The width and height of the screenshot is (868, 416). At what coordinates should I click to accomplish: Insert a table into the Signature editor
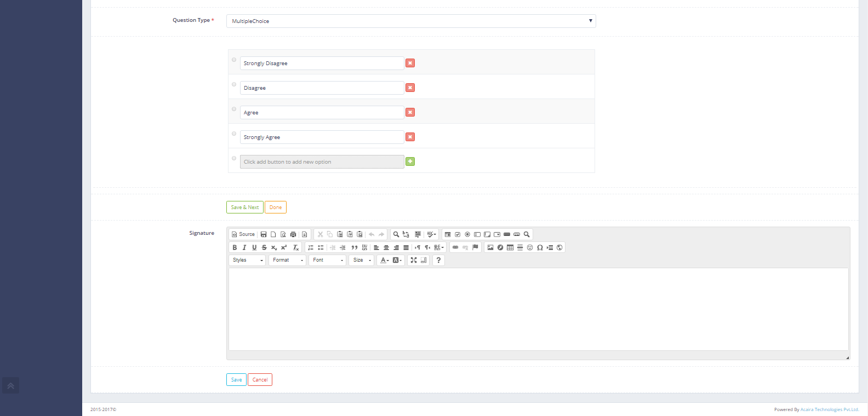coord(510,247)
